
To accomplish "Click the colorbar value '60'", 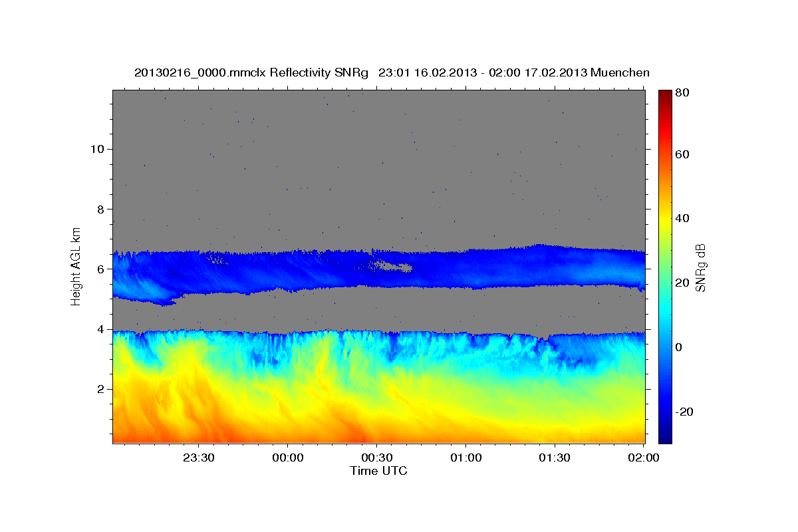I will [682, 154].
